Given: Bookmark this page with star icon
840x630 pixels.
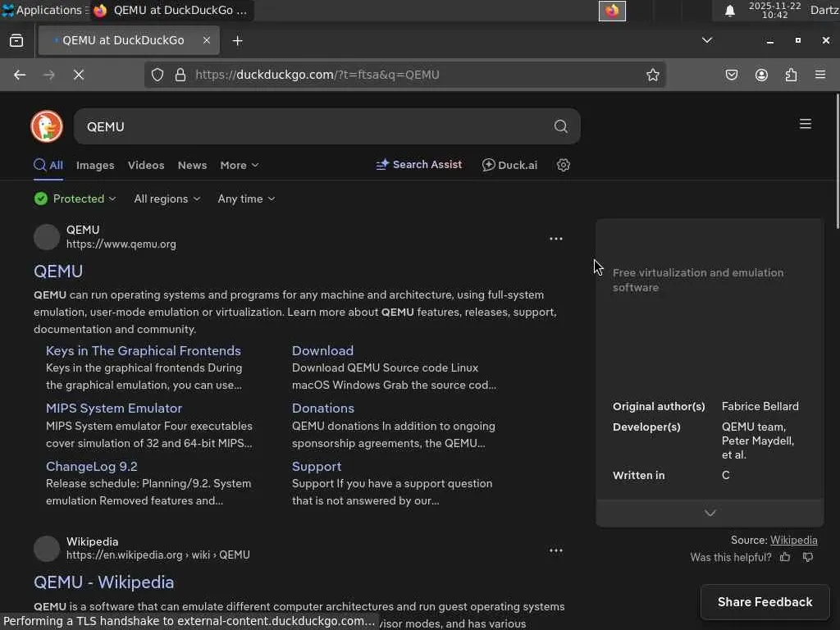Looking at the screenshot, I should click(652, 75).
